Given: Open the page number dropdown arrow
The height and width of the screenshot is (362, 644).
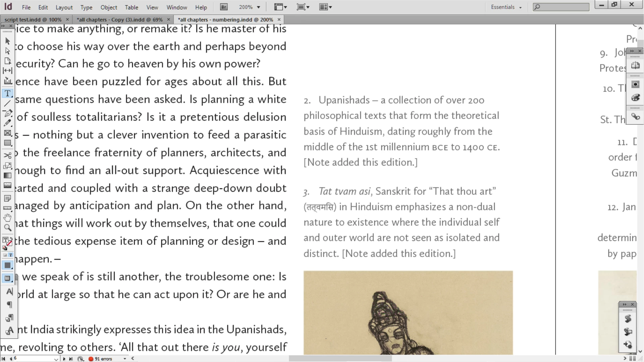Looking at the screenshot, I should pos(56,359).
